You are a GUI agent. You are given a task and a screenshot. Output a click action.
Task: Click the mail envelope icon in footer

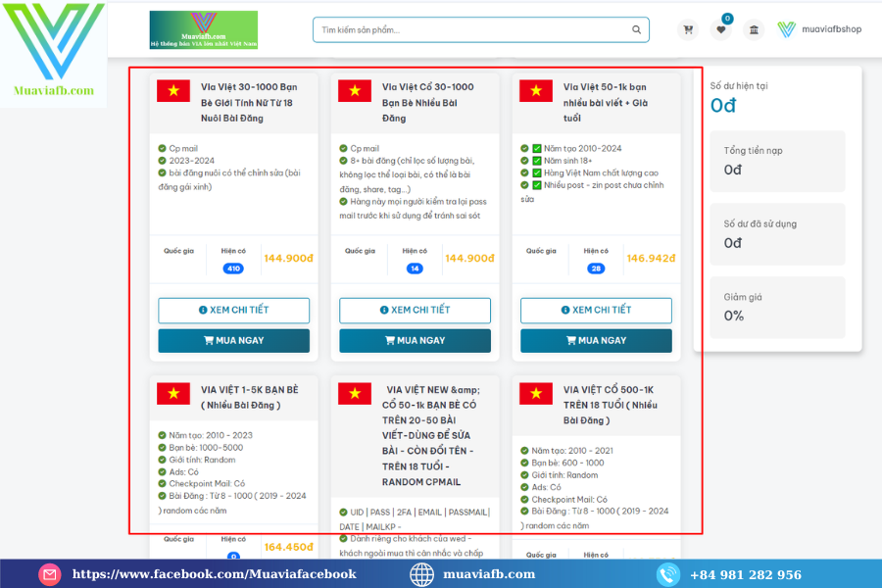50,574
